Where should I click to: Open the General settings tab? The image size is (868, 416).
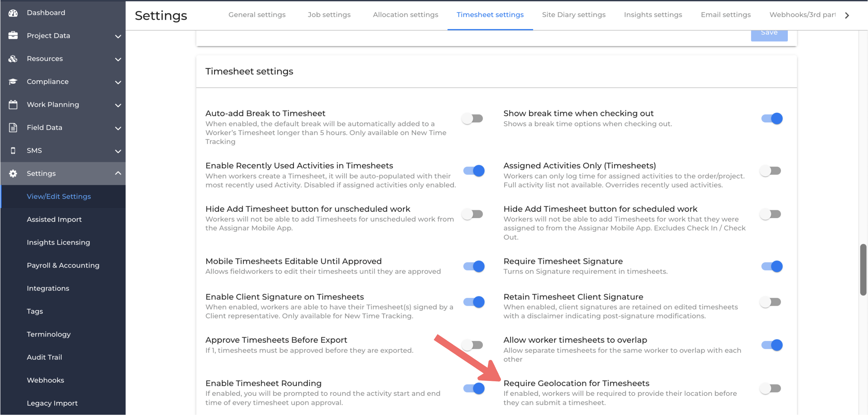tap(257, 15)
